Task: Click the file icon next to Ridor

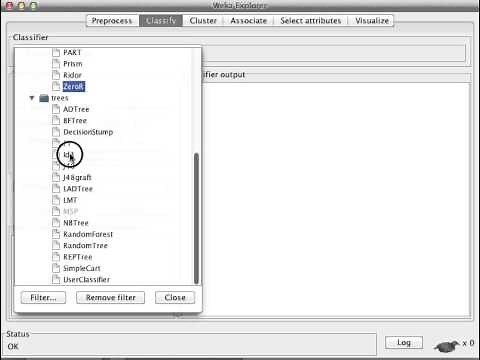Action: (x=56, y=75)
